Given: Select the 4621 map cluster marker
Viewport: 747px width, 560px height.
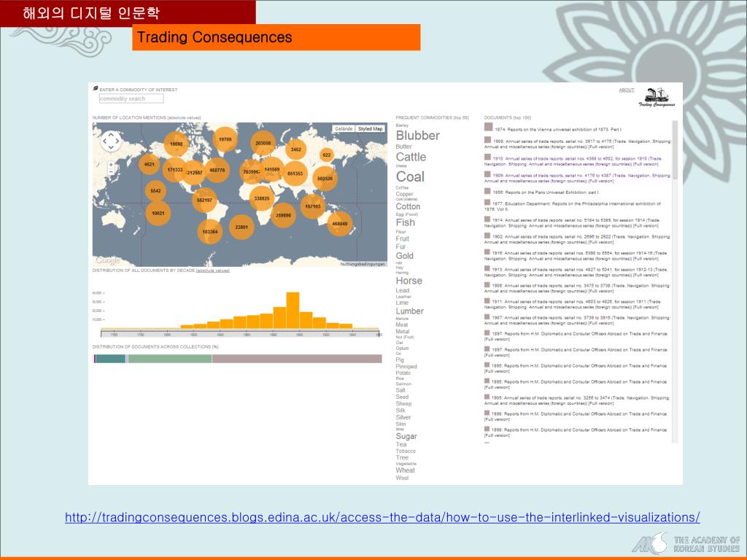Looking at the screenshot, I should coord(149,164).
